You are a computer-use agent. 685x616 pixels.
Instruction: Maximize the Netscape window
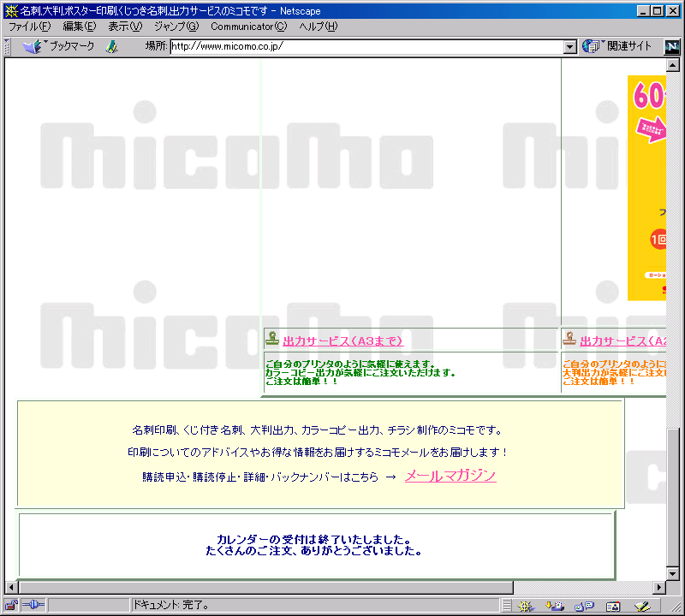coord(657,11)
